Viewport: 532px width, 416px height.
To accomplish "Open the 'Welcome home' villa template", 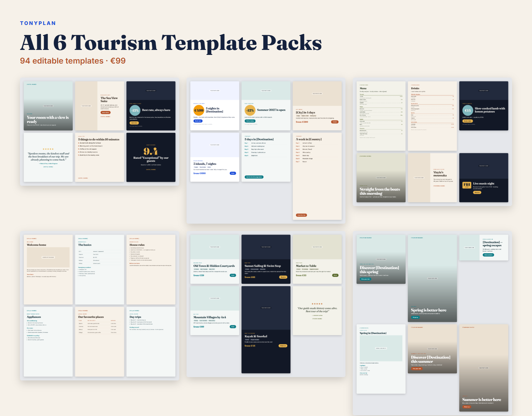I will [48, 270].
